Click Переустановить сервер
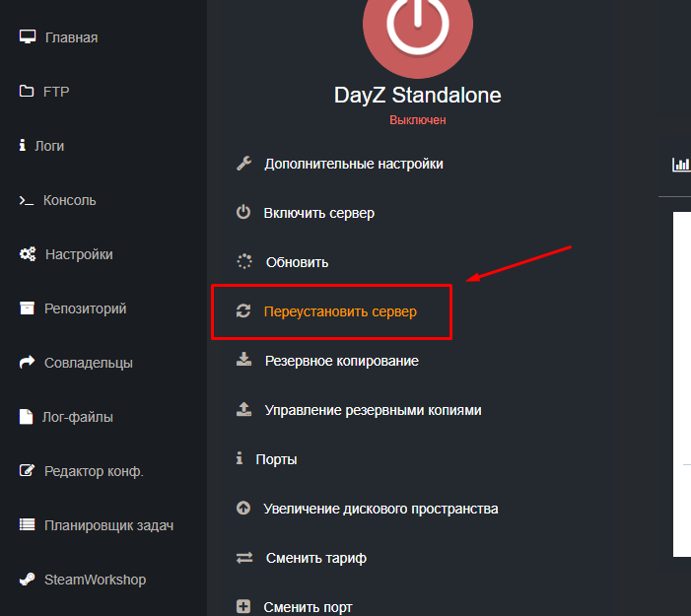The image size is (691, 616). [340, 311]
